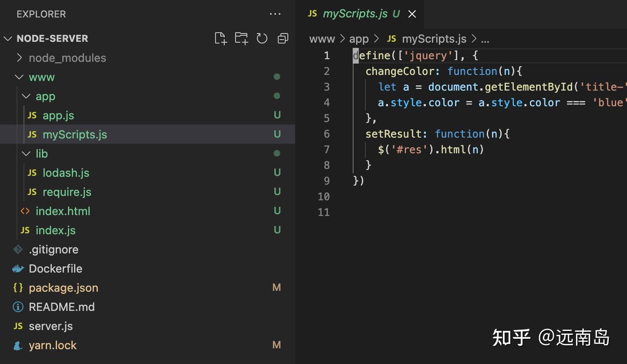The width and height of the screenshot is (627, 364).
Task: Click the New Folder icon in Explorer
Action: pyautogui.click(x=241, y=38)
